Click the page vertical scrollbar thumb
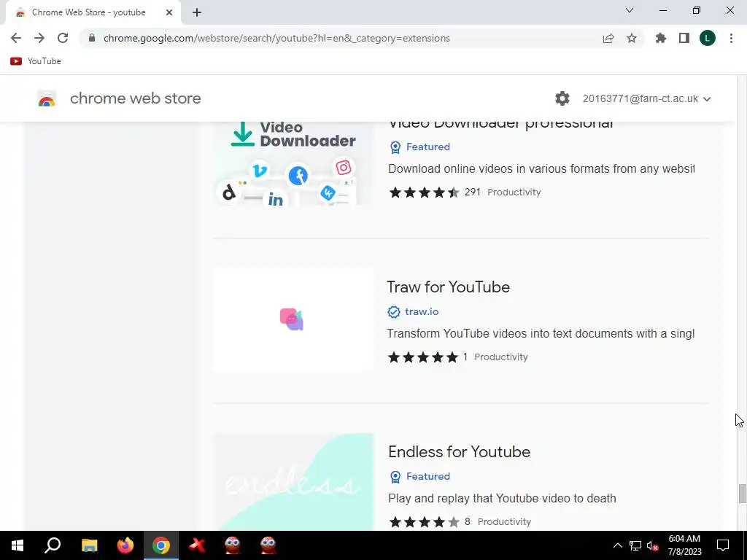The image size is (747, 560). click(742, 494)
